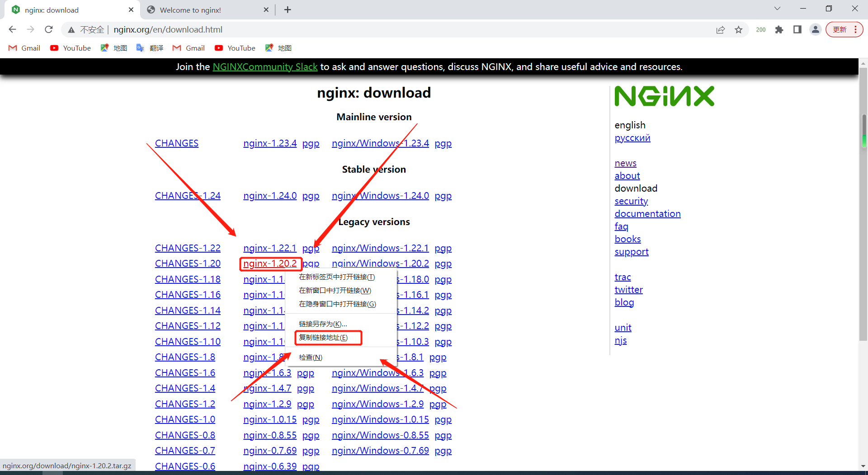
Task: Toggle the browser side panel icon
Action: (797, 30)
